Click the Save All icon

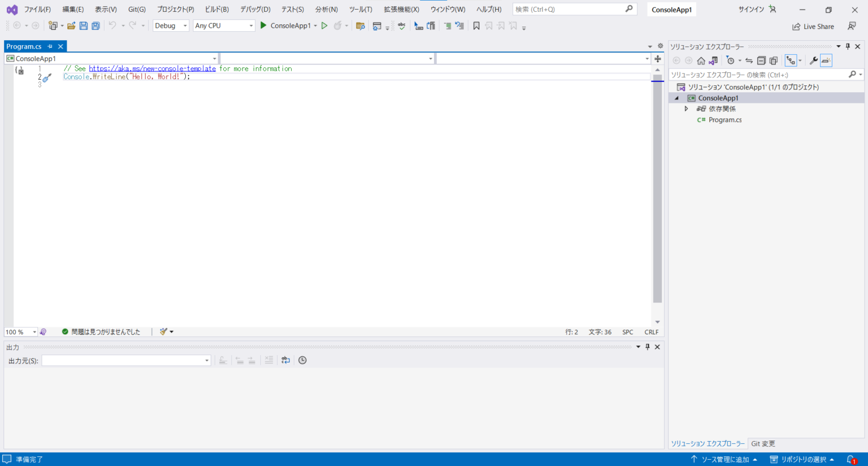coord(95,25)
